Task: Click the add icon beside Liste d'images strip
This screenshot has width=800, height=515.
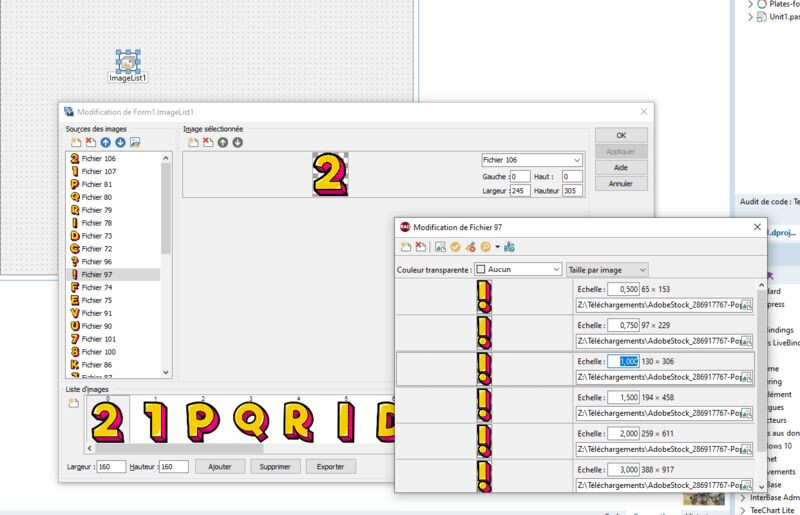Action: 73,403
